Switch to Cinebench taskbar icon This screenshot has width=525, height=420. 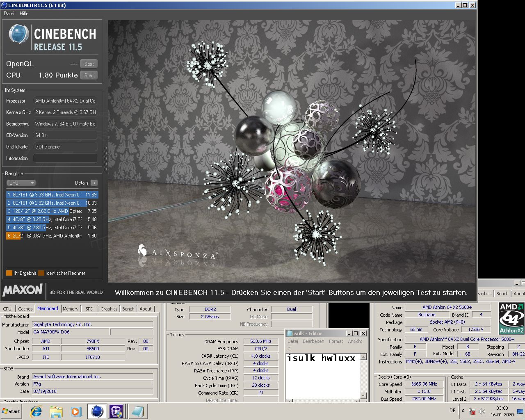[x=97, y=411]
